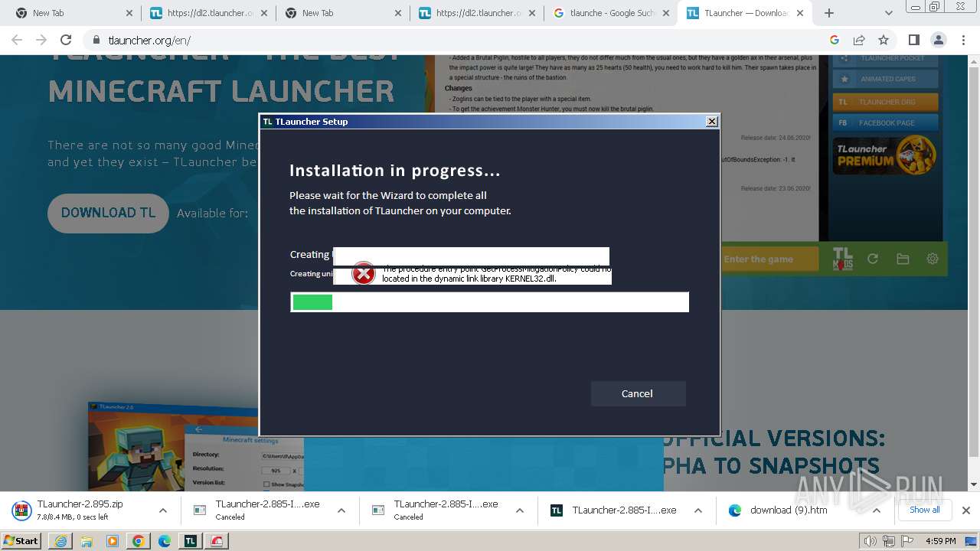
Task: Switch to the second New Tab
Action: pos(341,13)
